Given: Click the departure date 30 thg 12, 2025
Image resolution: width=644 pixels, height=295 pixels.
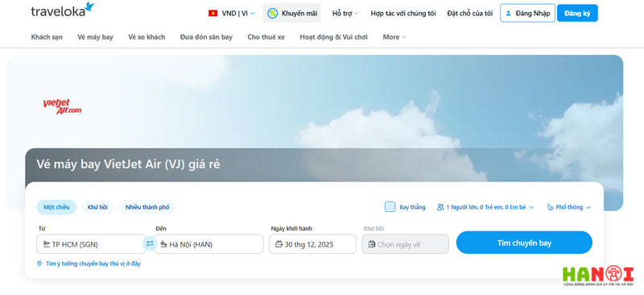Looking at the screenshot, I should point(312,244).
